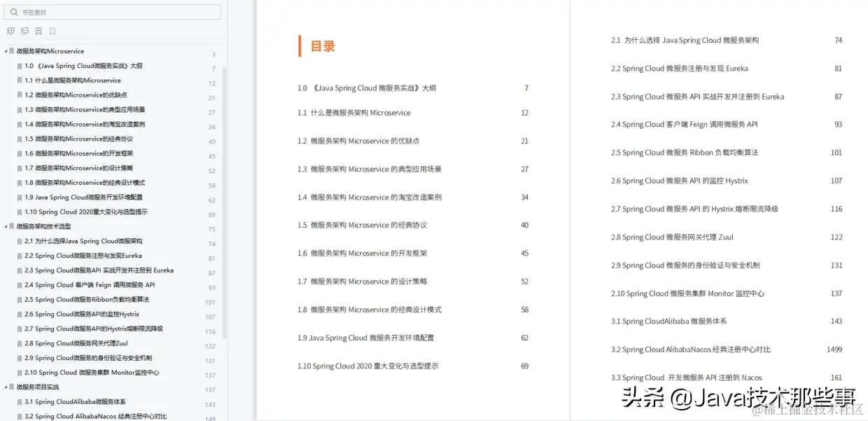Click bookmark icon beside 1.1 什么是微服务架构 row

click(x=20, y=81)
